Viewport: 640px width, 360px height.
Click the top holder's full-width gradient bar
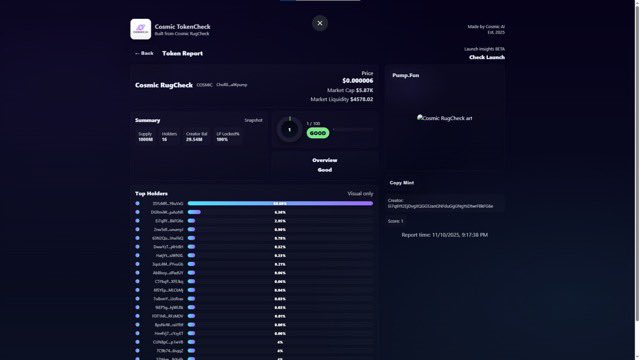pyautogui.click(x=280, y=203)
